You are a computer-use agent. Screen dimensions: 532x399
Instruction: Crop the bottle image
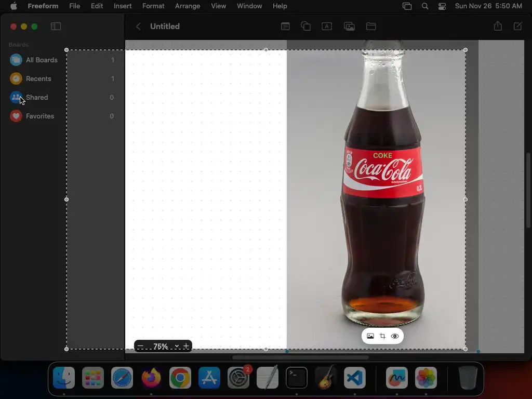pyautogui.click(x=382, y=336)
